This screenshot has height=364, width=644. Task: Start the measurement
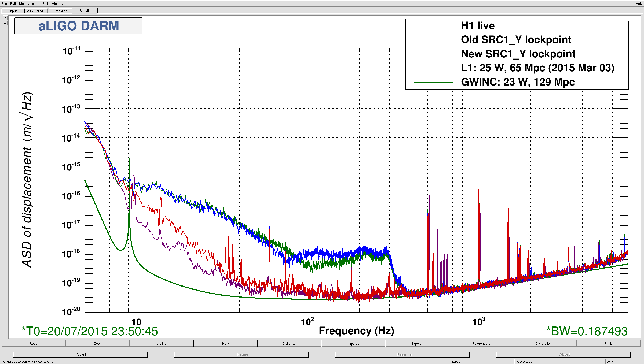80,354
